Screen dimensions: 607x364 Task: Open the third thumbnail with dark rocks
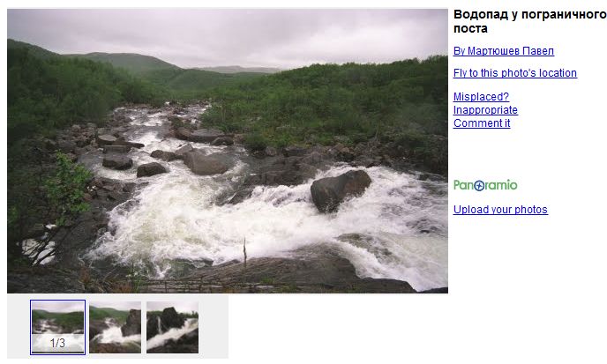[172, 327]
